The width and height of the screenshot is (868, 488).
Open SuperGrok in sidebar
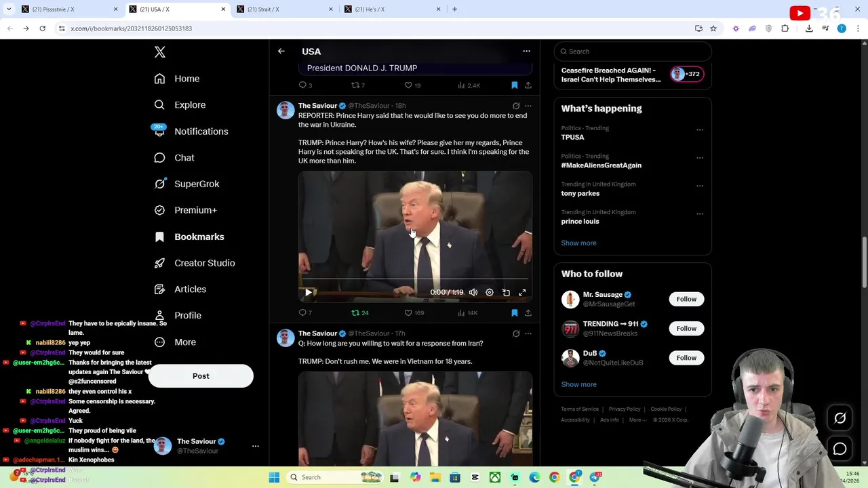click(x=186, y=184)
